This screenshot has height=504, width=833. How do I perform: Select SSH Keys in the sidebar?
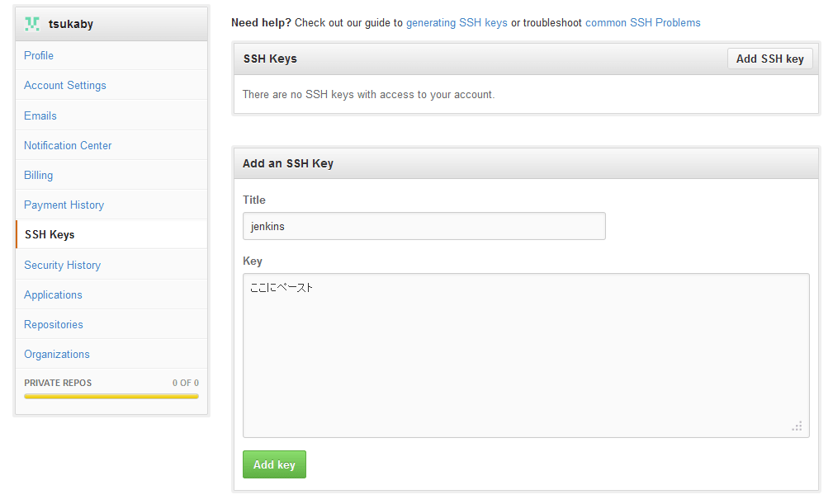(x=50, y=234)
